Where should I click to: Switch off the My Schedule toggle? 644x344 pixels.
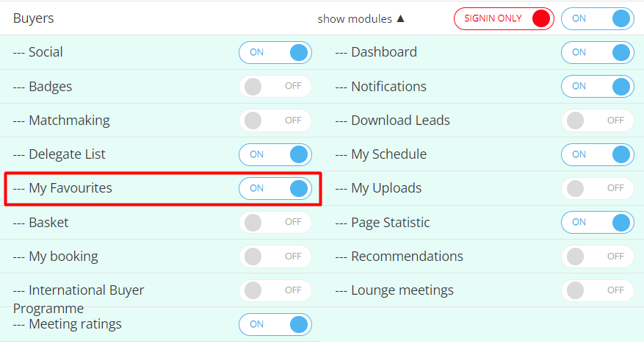(x=597, y=154)
